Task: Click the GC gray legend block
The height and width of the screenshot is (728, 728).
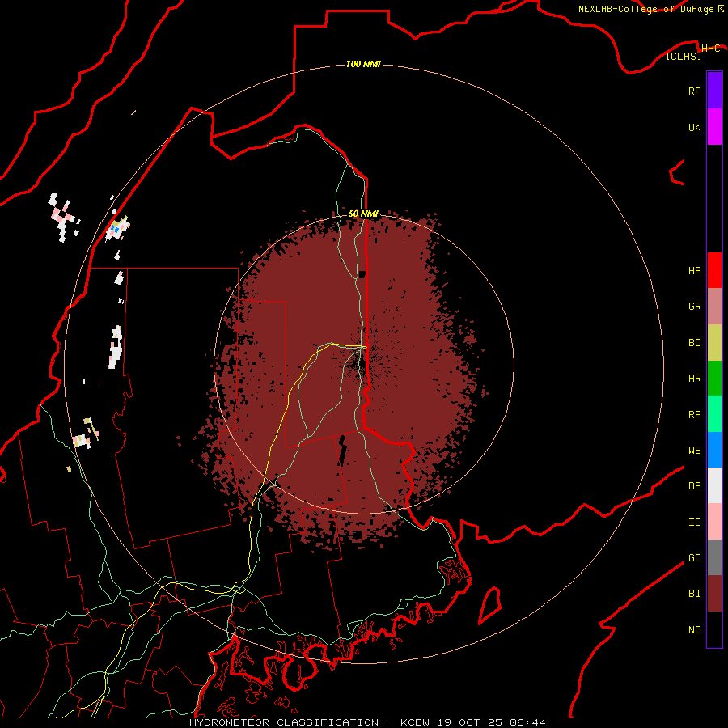Action: tap(714, 557)
